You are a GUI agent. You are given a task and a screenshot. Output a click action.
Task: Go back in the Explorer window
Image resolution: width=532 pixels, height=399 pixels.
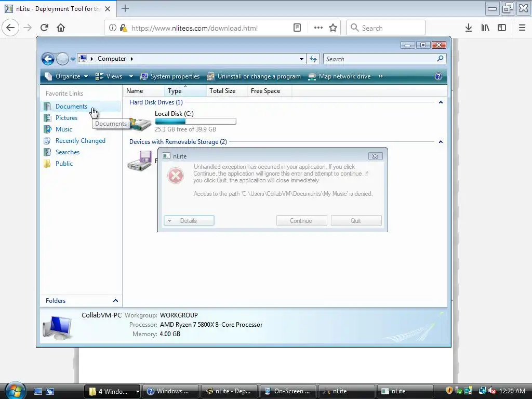click(x=48, y=59)
